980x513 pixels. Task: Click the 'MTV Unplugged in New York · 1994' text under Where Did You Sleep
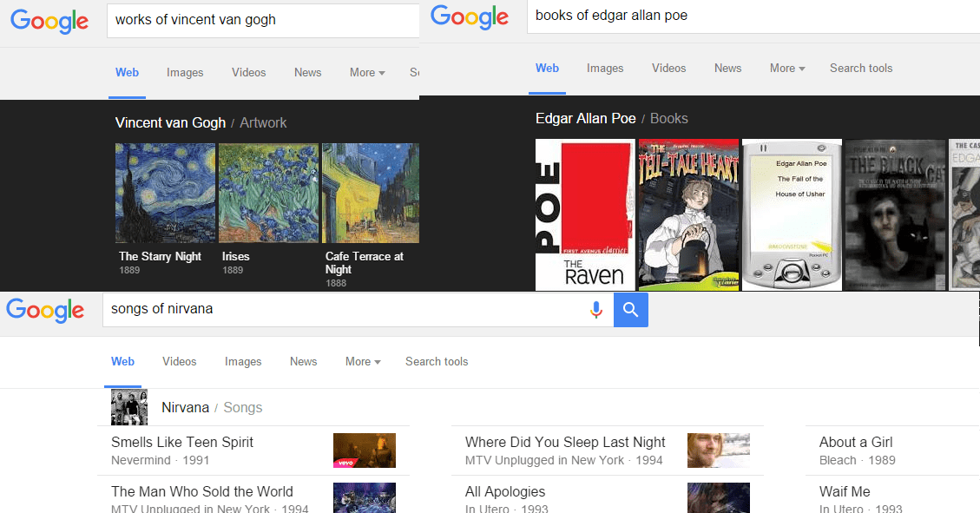click(x=563, y=460)
